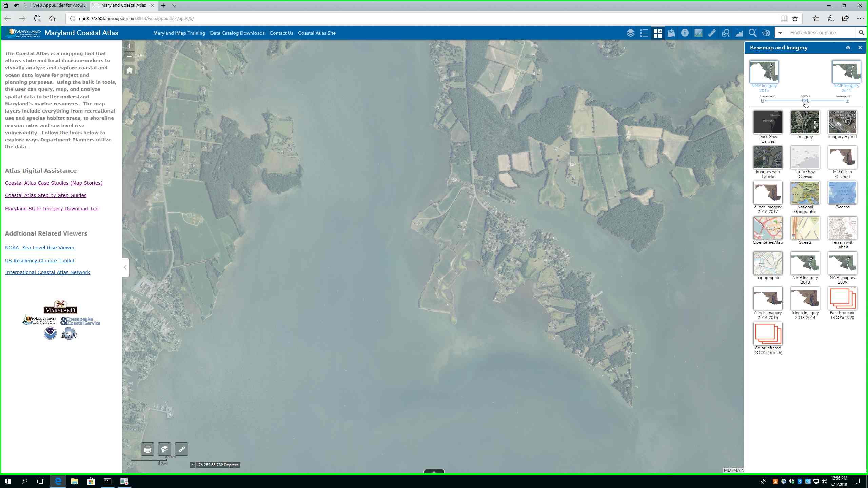Open Maryland iMap Training menu item
868x488 pixels.
click(x=179, y=33)
